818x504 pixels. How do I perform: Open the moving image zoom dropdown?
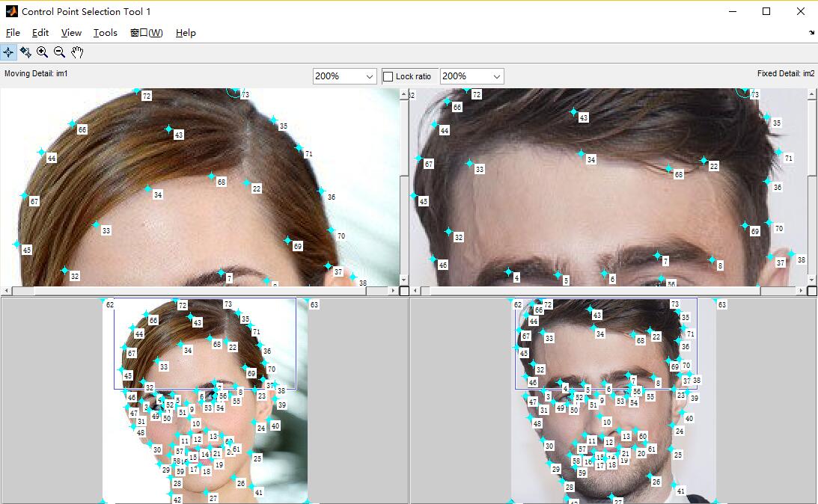tap(344, 76)
